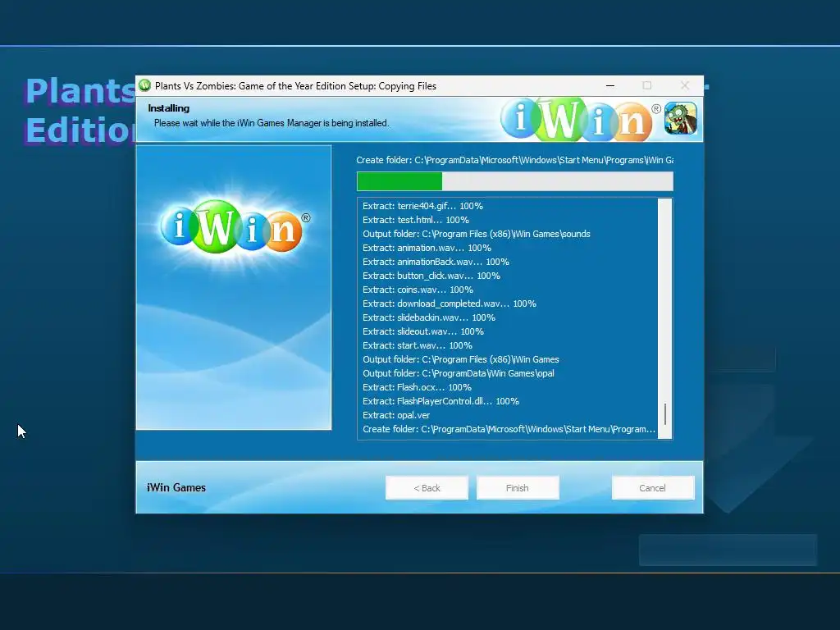Viewport: 840px width, 630px height.
Task: Select the 'Extract: FlashPlayerControl.dll... 100%' line
Action: (x=441, y=400)
